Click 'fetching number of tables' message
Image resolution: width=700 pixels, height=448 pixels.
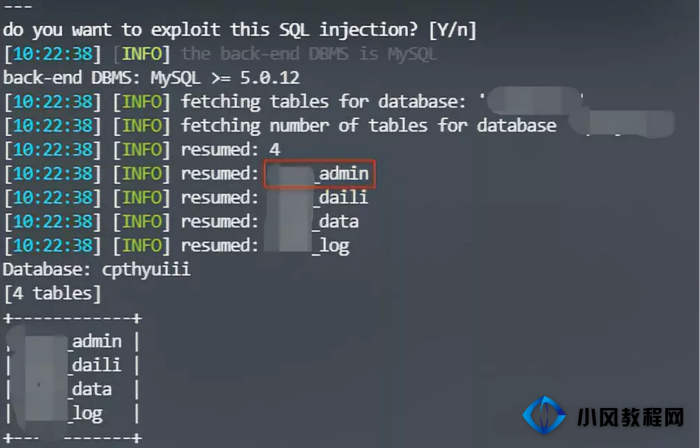pos(369,125)
